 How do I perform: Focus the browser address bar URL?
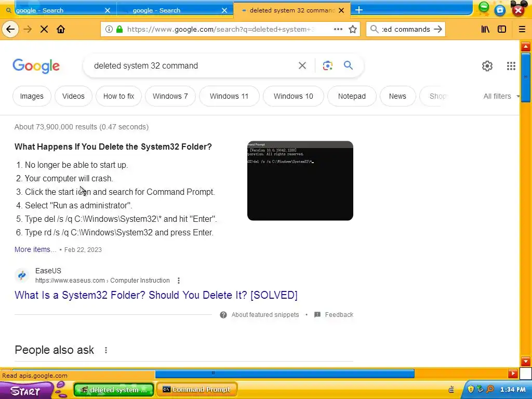pyautogui.click(x=220, y=29)
